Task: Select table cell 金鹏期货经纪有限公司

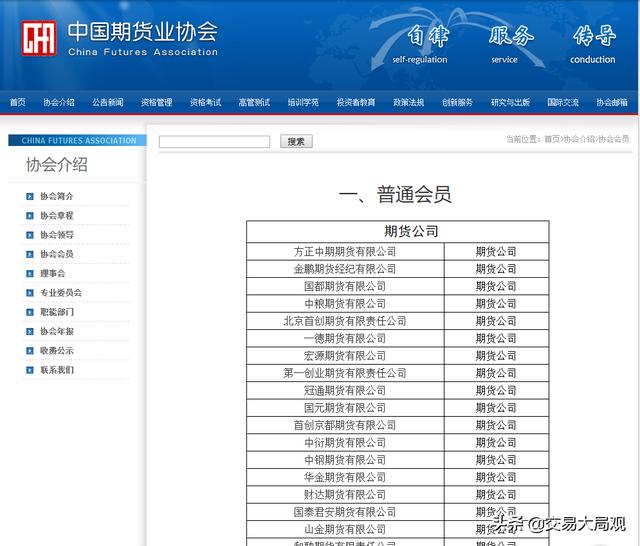Action: pyautogui.click(x=345, y=269)
